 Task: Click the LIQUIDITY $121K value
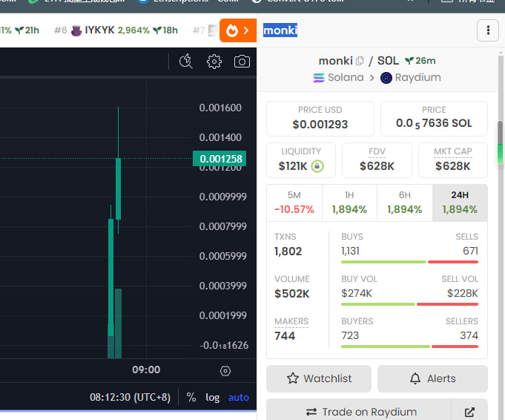(293, 166)
